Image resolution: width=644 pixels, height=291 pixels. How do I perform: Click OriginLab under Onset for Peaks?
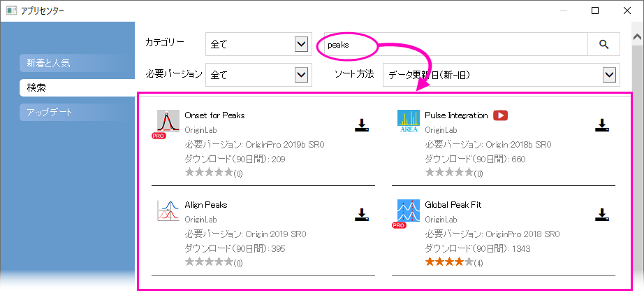click(x=200, y=130)
